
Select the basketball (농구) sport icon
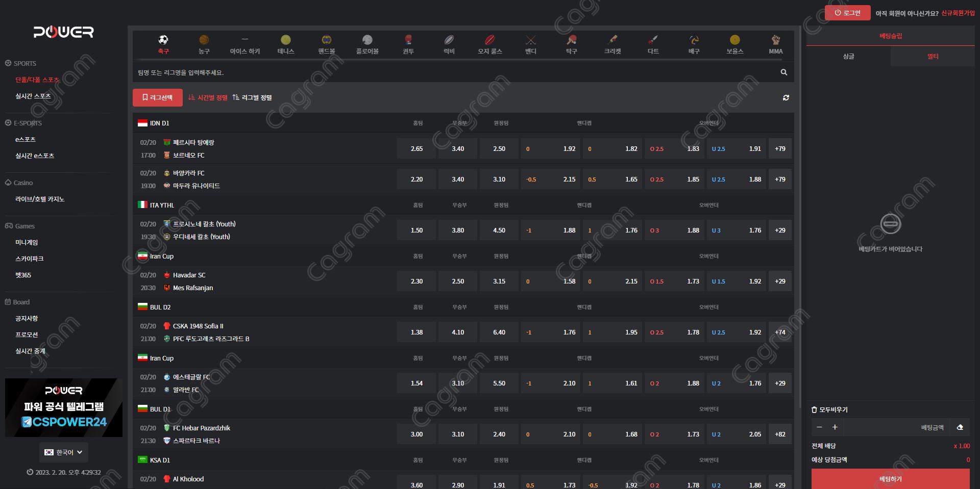click(204, 40)
